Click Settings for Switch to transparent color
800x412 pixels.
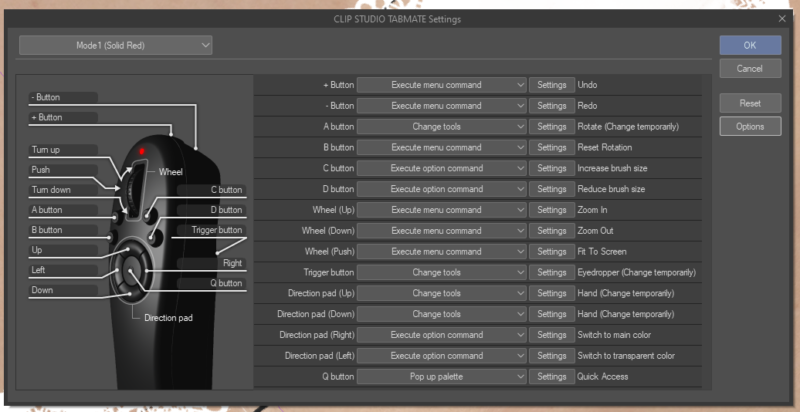[552, 356]
